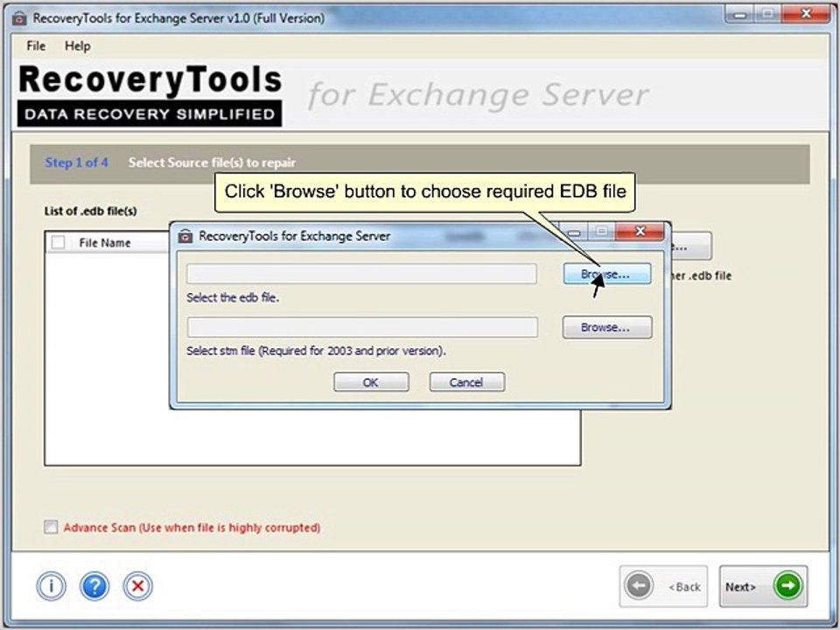This screenshot has height=630, width=840.
Task: Focus the stm file path field
Action: pos(362,326)
